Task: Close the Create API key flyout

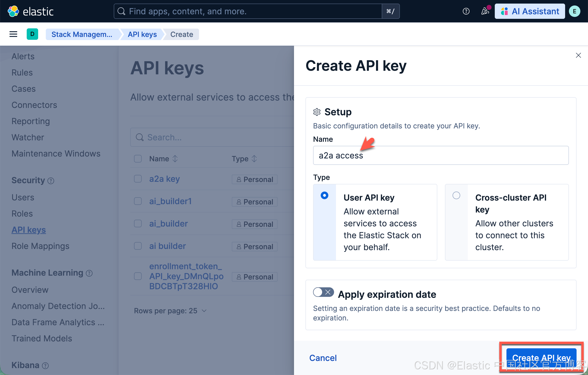Action: point(578,55)
